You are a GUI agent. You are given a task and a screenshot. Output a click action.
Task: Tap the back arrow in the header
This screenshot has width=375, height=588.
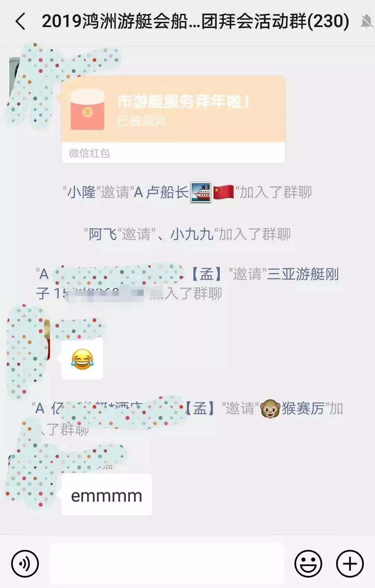pyautogui.click(x=20, y=22)
